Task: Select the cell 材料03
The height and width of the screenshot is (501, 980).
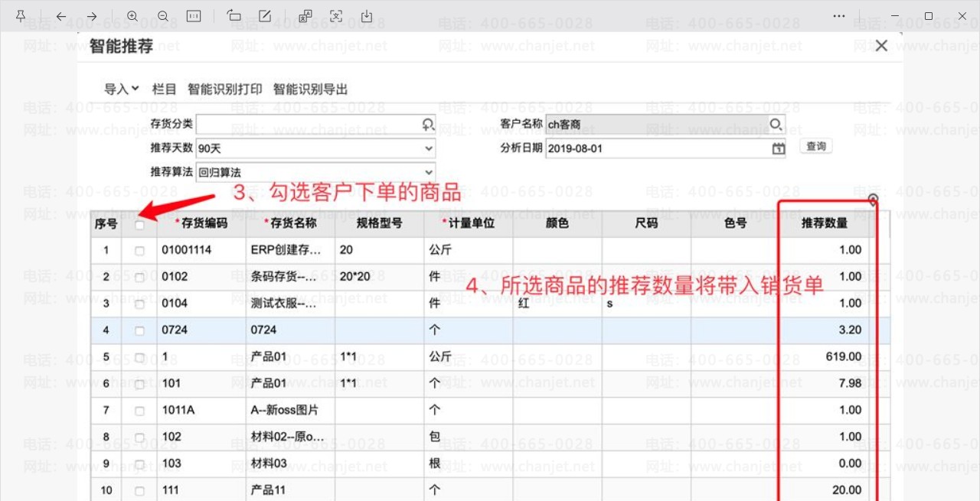Action: pos(291,464)
